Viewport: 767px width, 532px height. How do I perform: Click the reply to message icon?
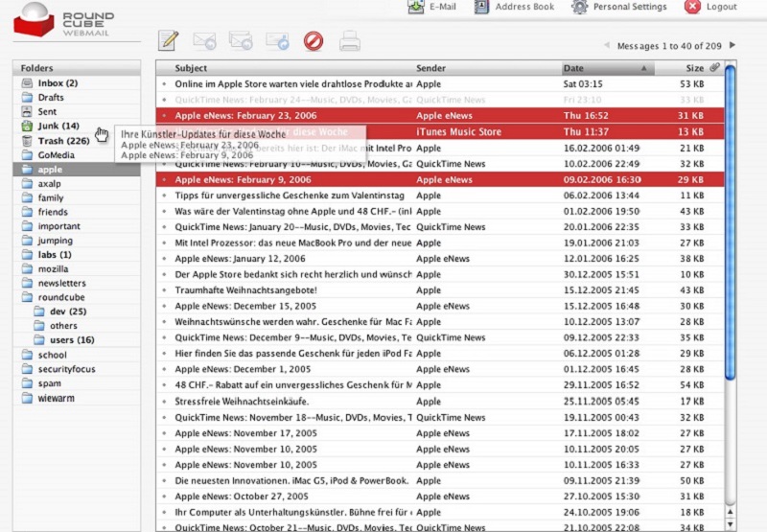(204, 40)
